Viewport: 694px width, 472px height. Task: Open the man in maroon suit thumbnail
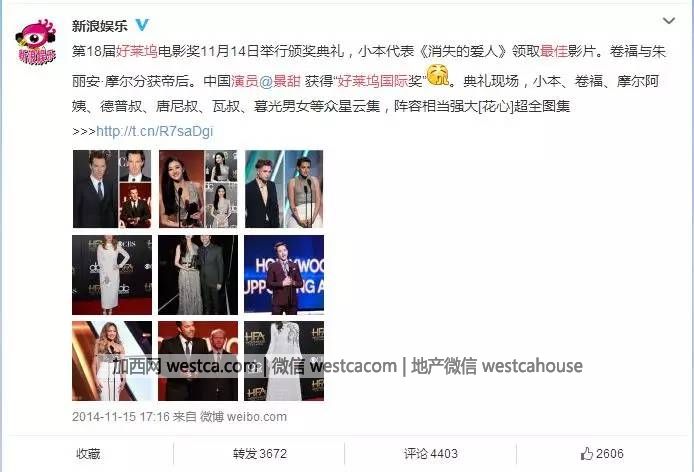pyautogui.click(x=284, y=275)
